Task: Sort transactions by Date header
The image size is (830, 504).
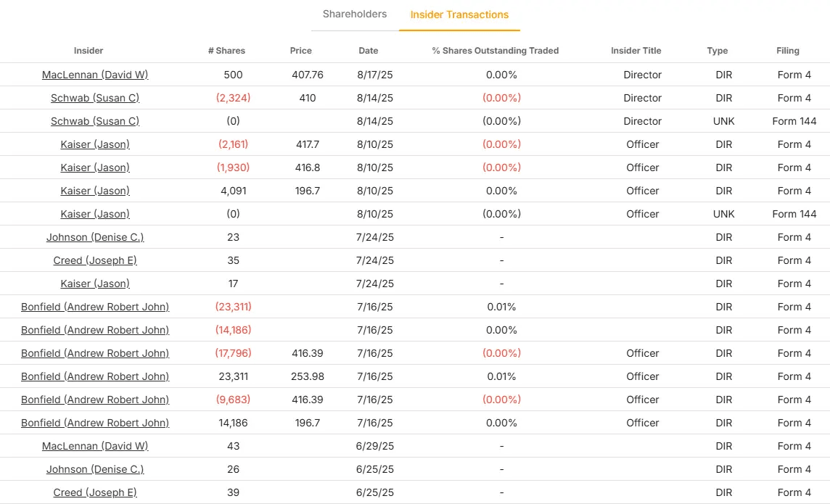Action: point(368,51)
